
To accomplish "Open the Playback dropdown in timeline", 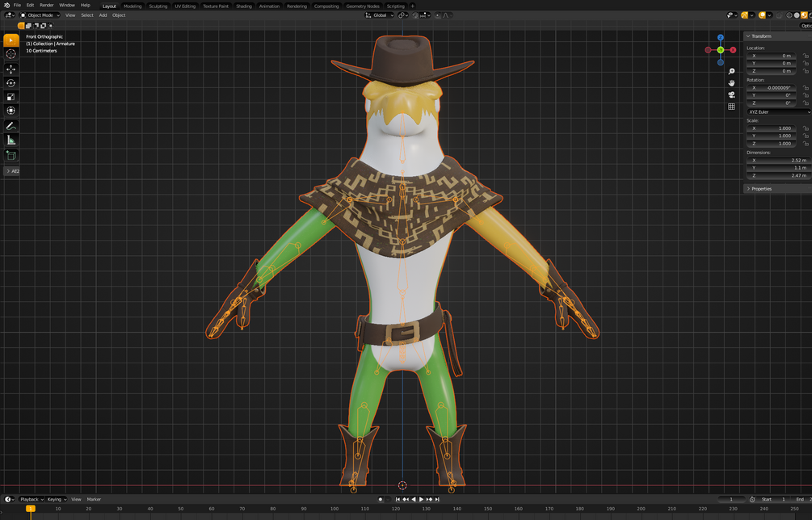I will tap(32, 499).
